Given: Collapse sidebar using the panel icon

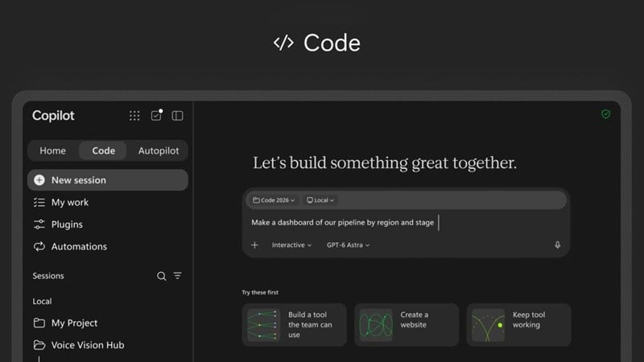Looking at the screenshot, I should pyautogui.click(x=177, y=116).
